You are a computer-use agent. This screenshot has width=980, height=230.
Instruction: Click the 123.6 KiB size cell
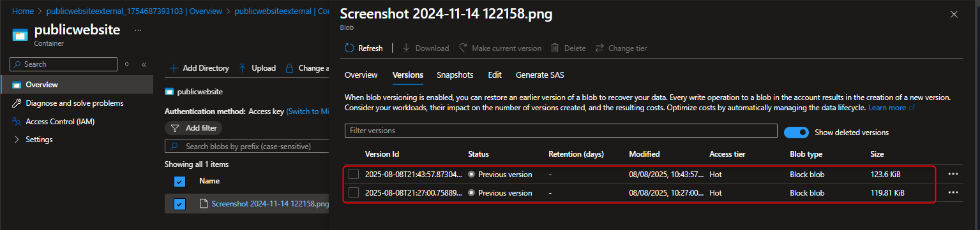click(886, 174)
